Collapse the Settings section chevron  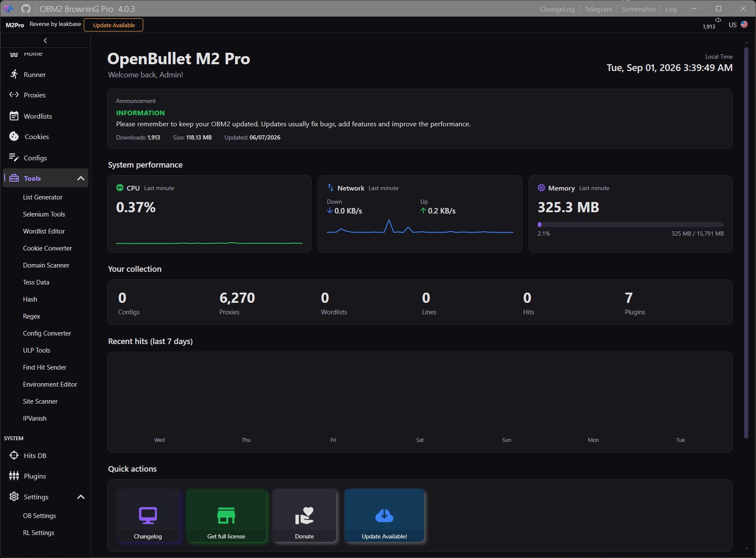click(81, 497)
